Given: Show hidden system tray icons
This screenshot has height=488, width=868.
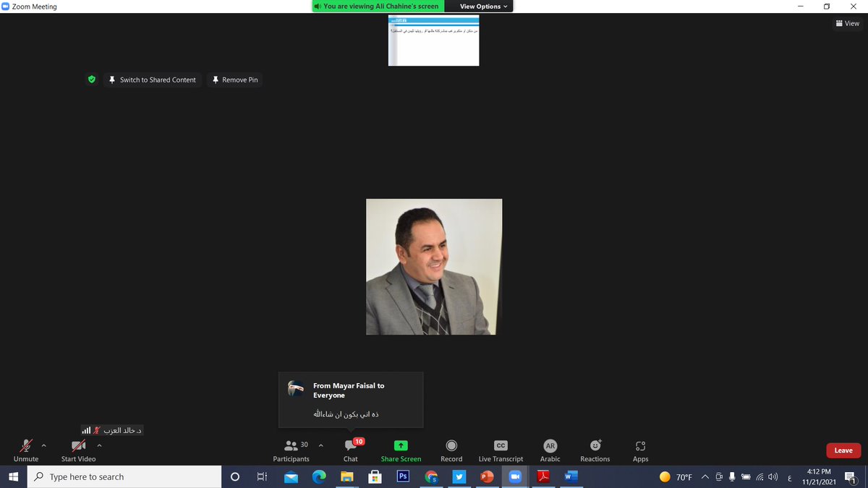Looking at the screenshot, I should (705, 476).
